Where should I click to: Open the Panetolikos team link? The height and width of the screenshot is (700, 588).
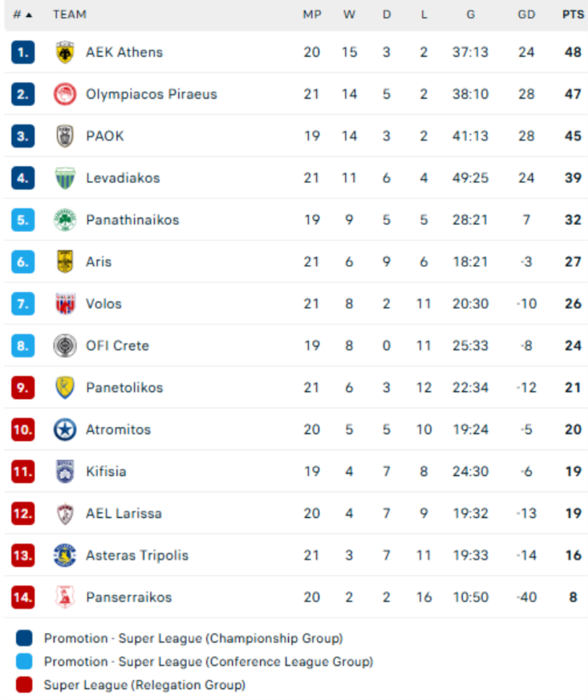click(x=124, y=388)
